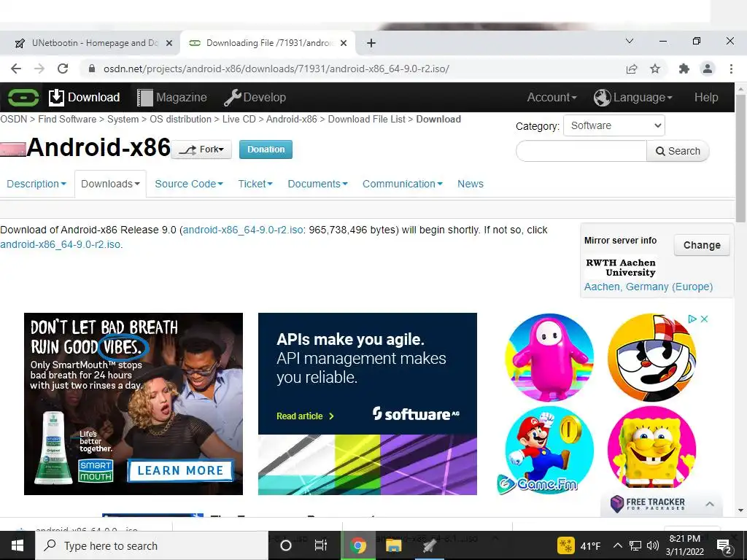The image size is (747, 560).
Task: Click the Donation button
Action: (266, 149)
